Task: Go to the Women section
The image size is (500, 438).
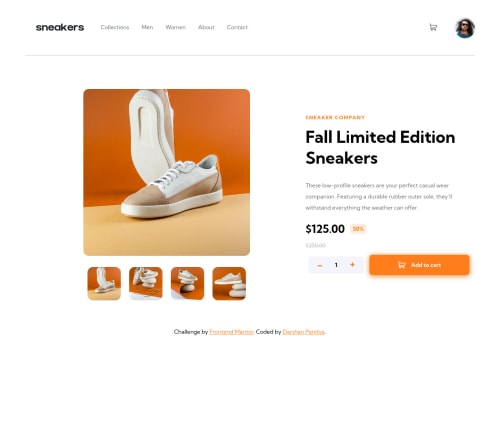Action: (x=175, y=27)
